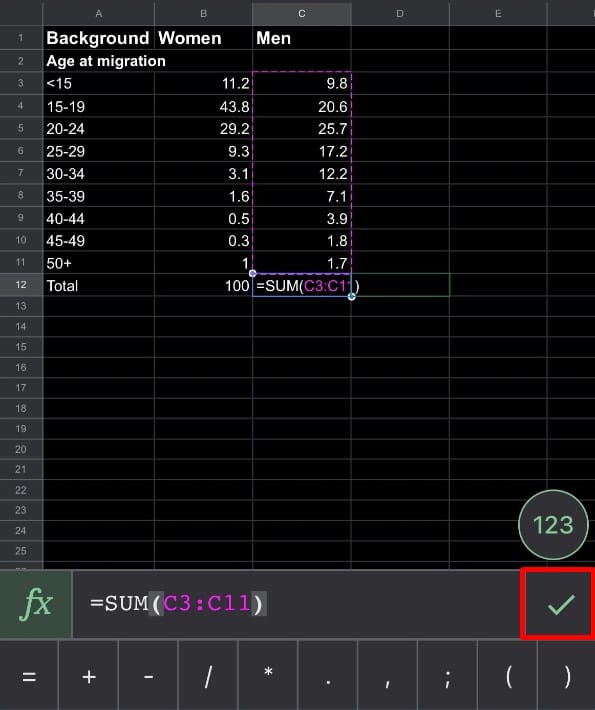Select the Women value 9.3
The width and height of the screenshot is (595, 710).
203,151
